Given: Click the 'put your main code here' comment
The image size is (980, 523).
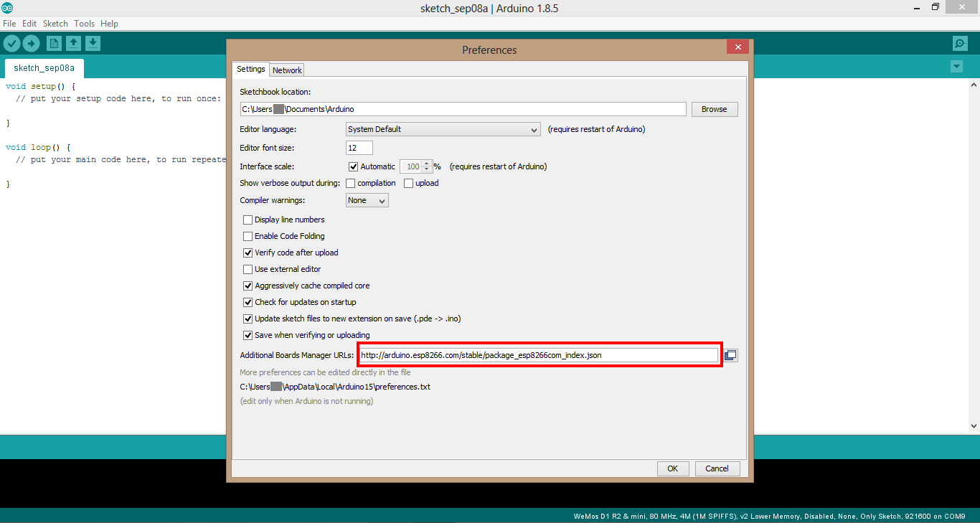Looking at the screenshot, I should click(121, 159).
